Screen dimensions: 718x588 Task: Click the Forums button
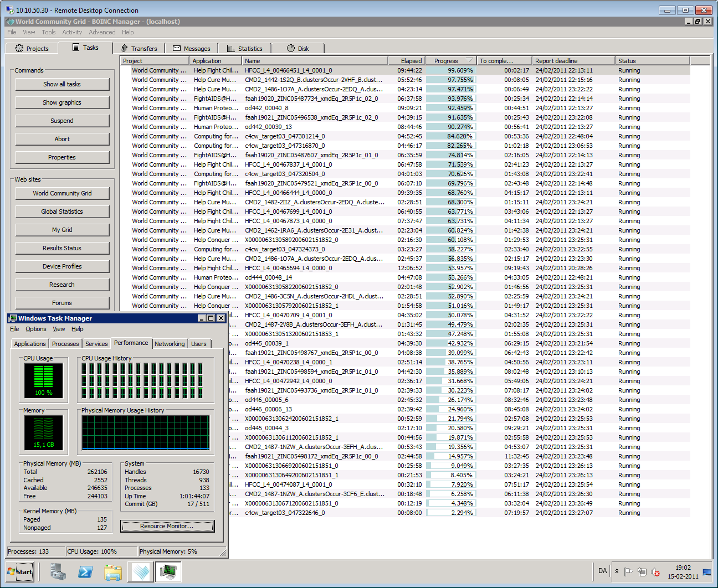point(62,303)
